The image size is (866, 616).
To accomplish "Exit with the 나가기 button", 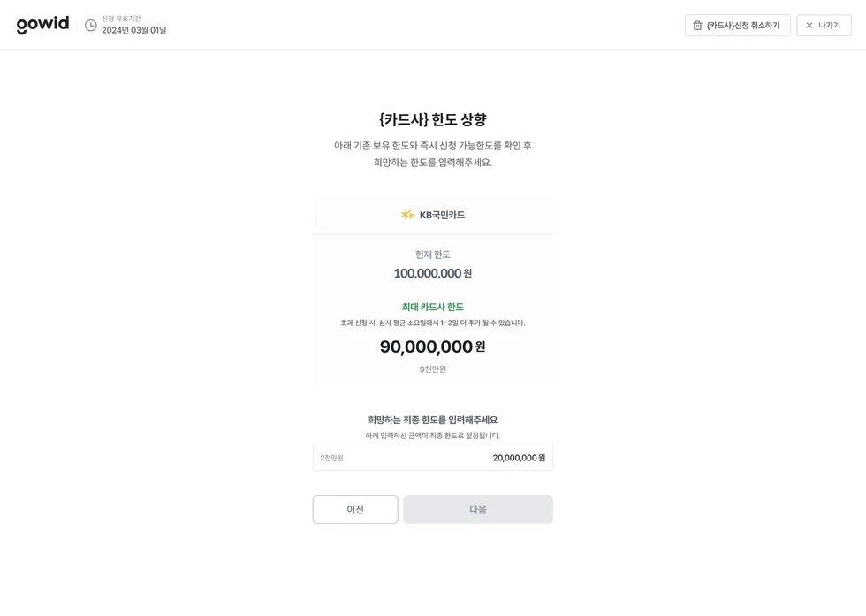I will 824,26.
